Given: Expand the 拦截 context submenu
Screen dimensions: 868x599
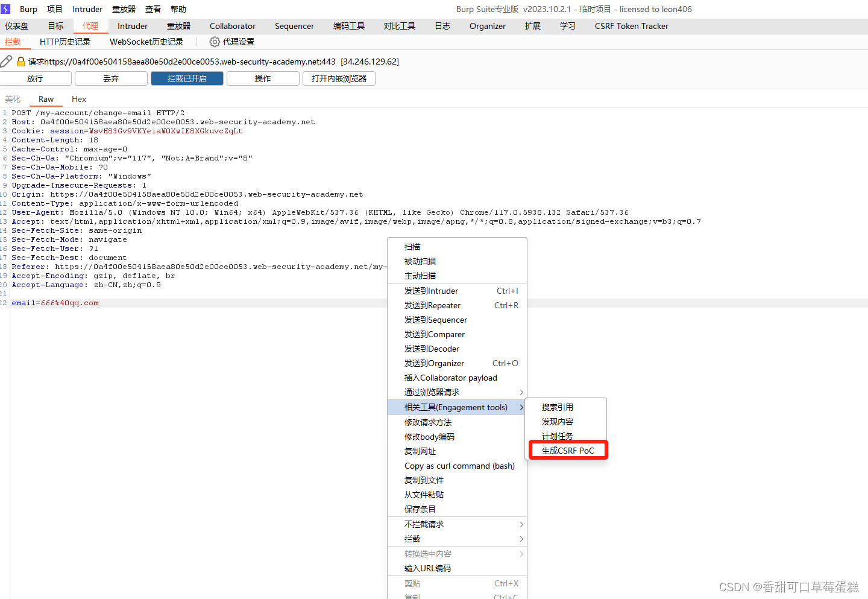Looking at the screenshot, I should (457, 539).
